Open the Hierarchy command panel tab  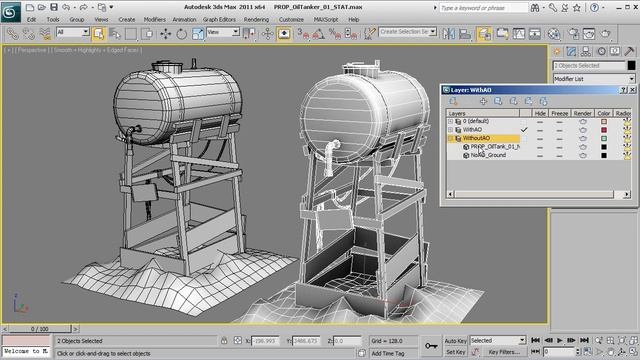[x=586, y=51]
